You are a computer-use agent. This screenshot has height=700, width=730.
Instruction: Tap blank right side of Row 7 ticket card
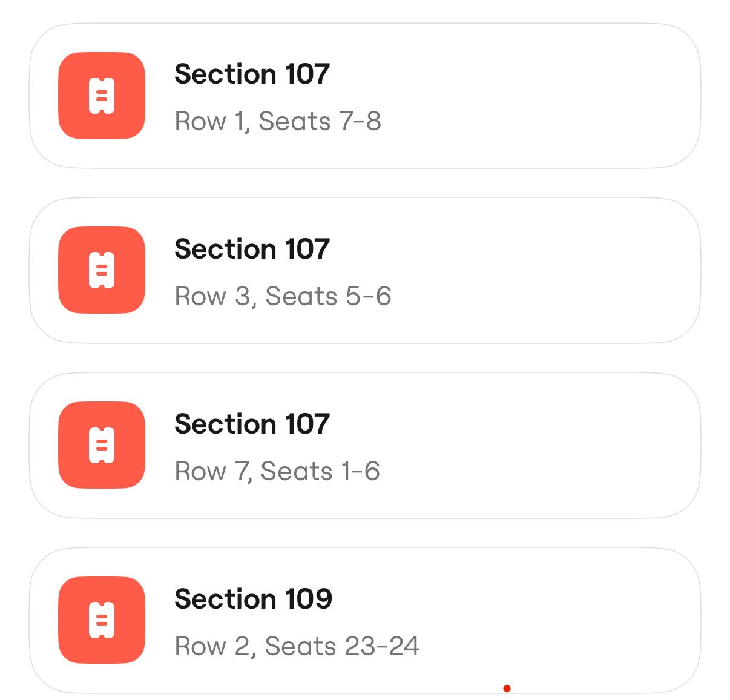575,445
